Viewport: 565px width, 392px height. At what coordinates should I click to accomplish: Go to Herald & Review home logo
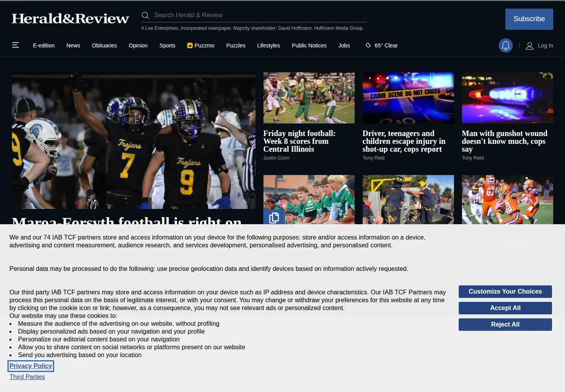pos(70,18)
